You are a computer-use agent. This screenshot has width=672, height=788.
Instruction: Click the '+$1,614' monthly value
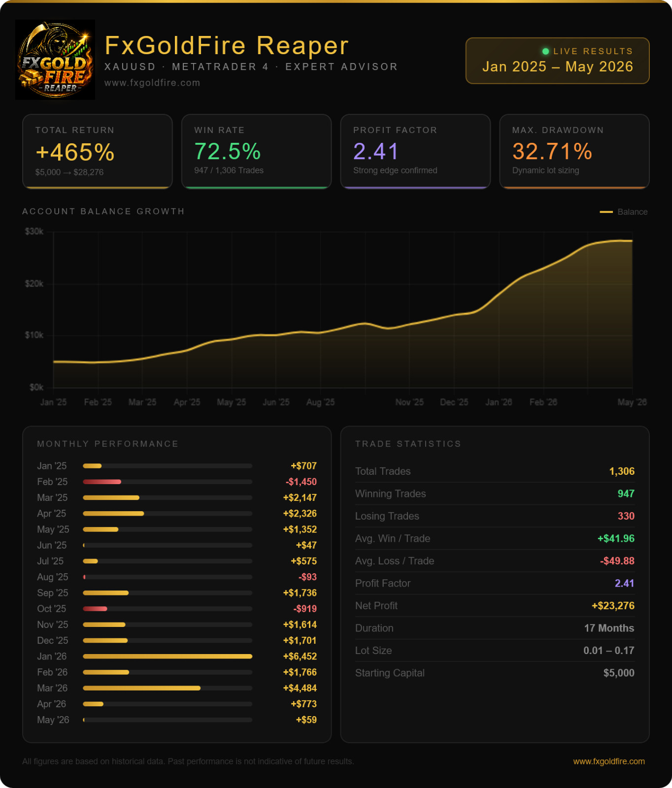coord(300,624)
